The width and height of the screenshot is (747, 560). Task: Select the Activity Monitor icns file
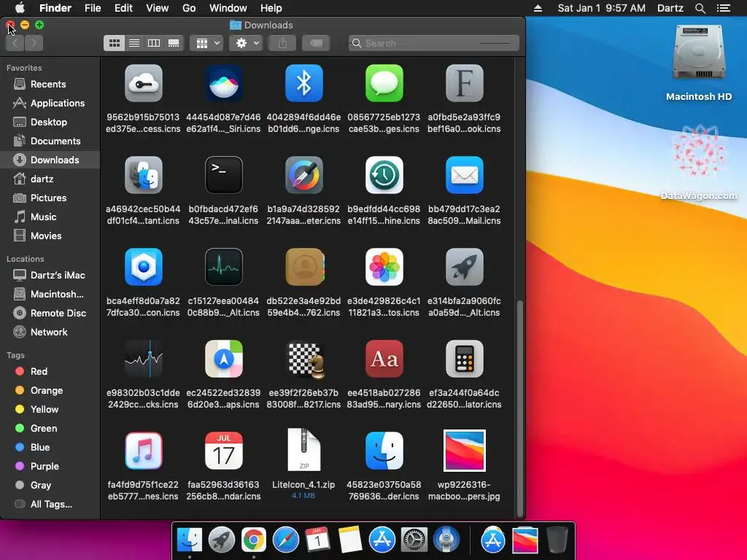point(224,267)
